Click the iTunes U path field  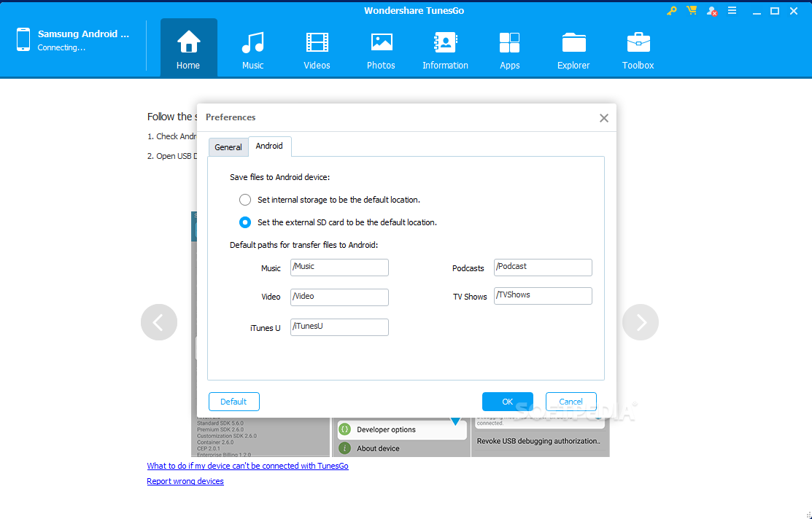339,327
